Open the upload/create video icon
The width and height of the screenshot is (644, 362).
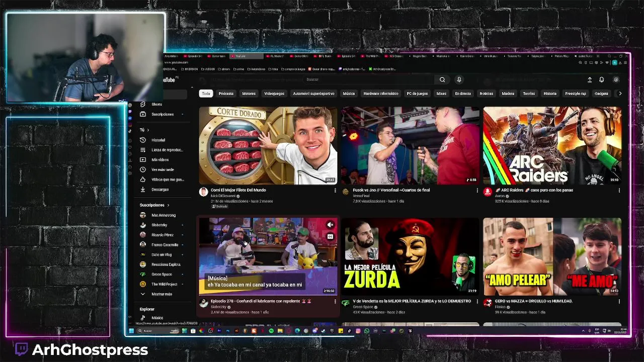pos(590,79)
